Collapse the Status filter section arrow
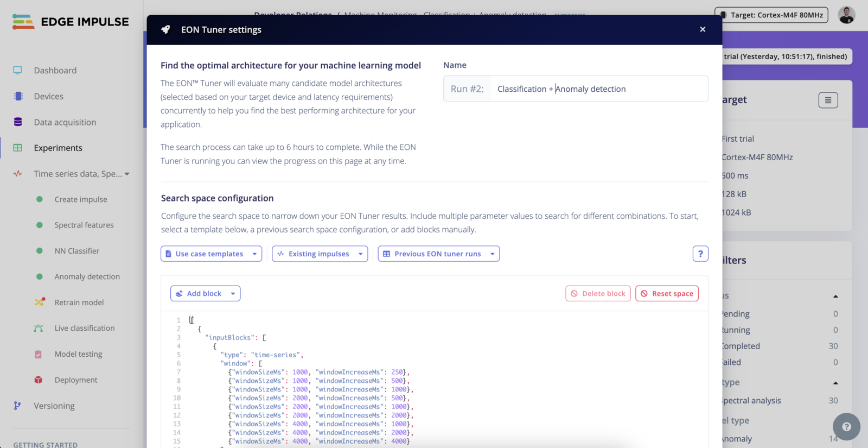Viewport: 868px width, 448px height. point(835,296)
